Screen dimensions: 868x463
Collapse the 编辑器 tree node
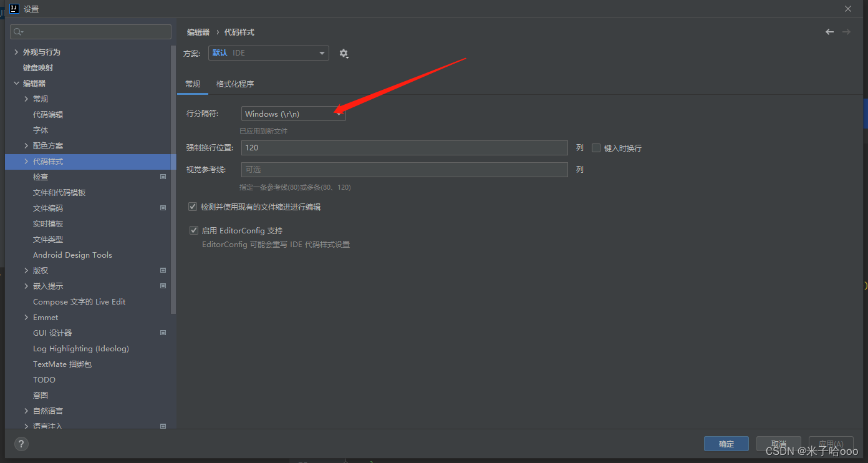(16, 83)
